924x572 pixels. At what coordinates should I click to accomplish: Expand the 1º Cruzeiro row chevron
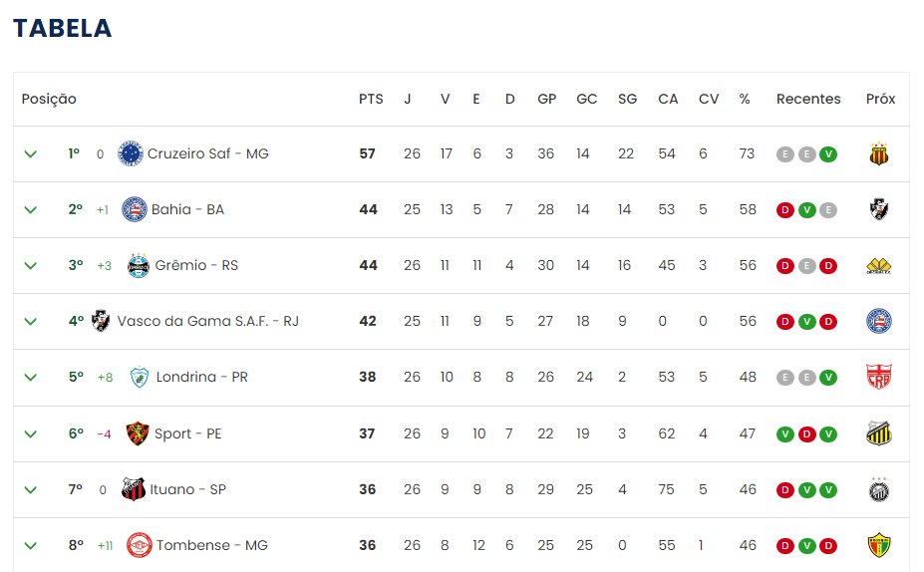pyautogui.click(x=31, y=153)
